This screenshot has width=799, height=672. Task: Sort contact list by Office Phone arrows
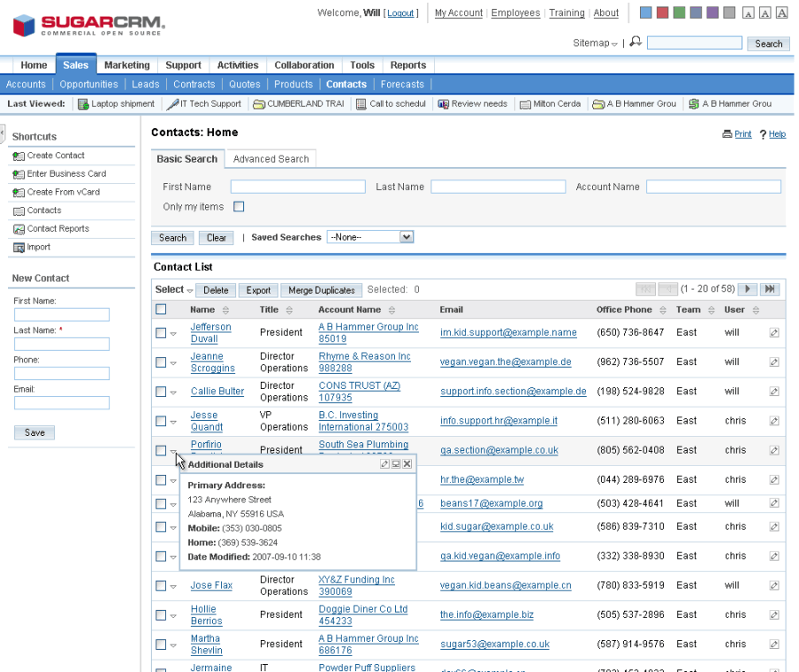click(662, 310)
